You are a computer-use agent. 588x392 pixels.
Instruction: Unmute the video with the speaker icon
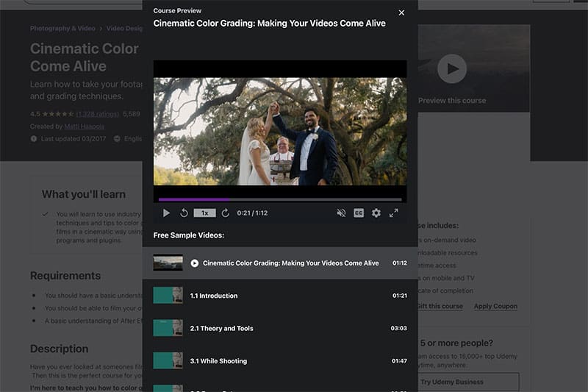[341, 213]
